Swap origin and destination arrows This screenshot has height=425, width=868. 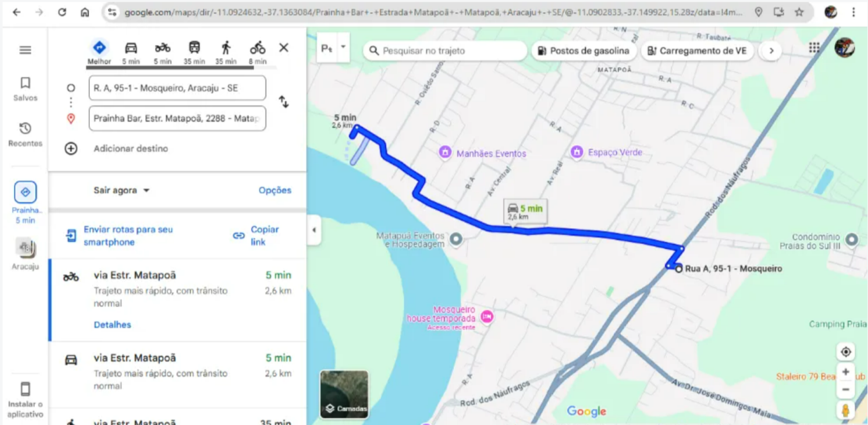pyautogui.click(x=283, y=102)
